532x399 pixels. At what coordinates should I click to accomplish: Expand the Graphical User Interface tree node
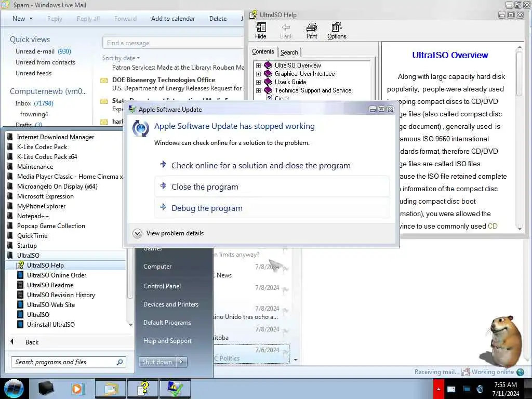(258, 74)
